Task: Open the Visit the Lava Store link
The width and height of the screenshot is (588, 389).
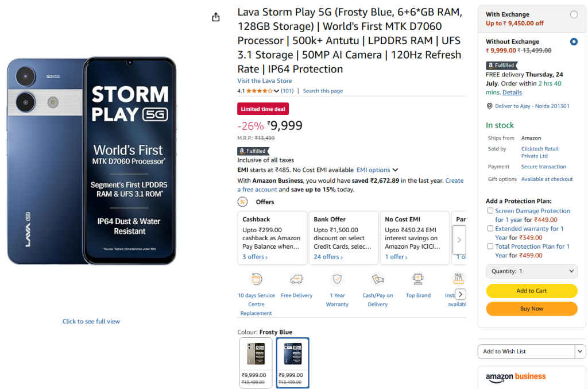Action: coord(265,81)
